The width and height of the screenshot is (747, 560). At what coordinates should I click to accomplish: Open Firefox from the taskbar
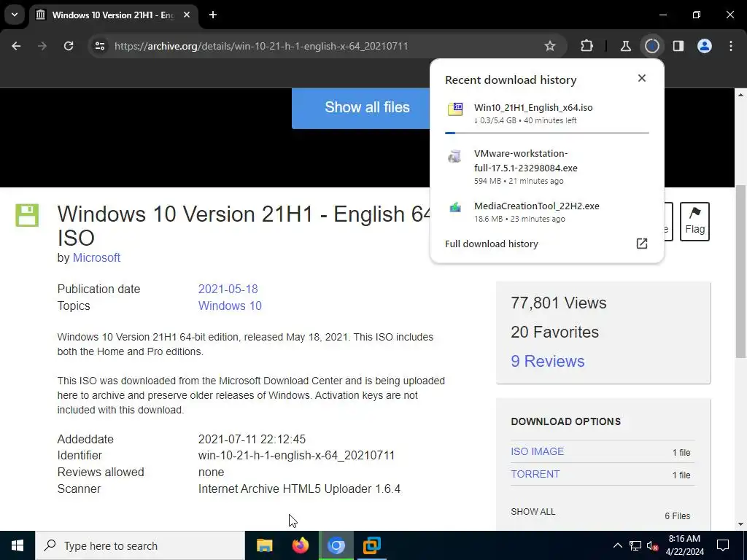pyautogui.click(x=300, y=545)
